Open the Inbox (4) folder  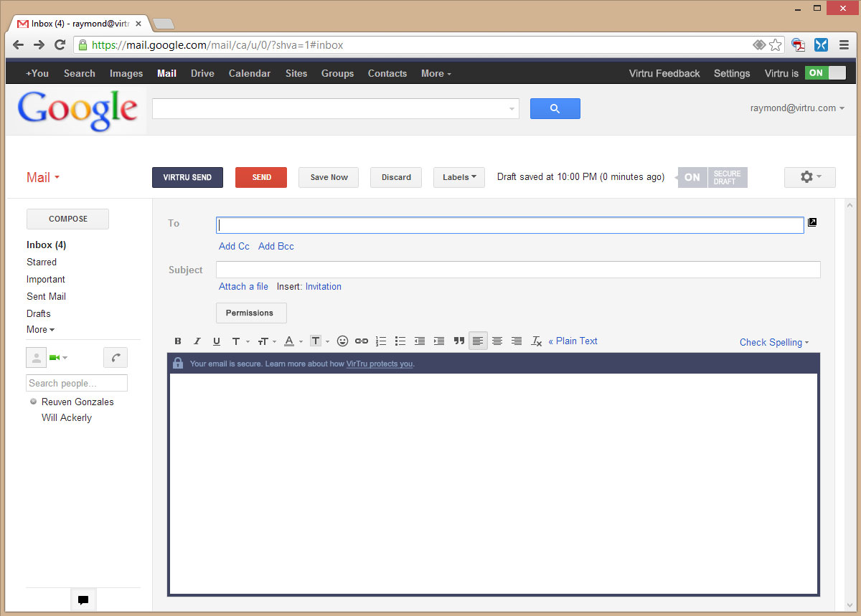point(46,245)
